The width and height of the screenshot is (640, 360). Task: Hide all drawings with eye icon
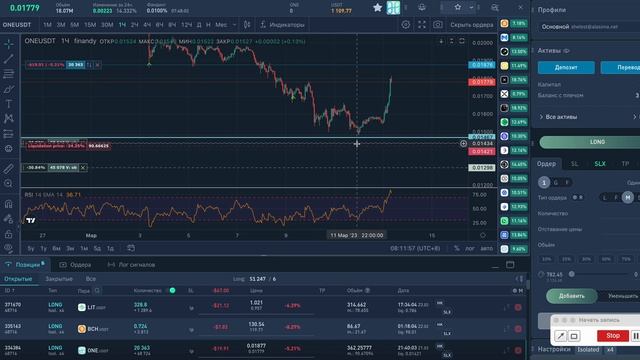pos(9,248)
